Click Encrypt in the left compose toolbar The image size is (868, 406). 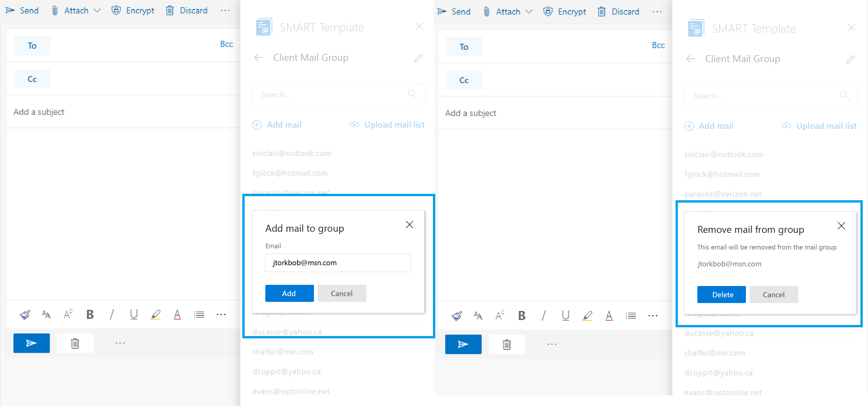pyautogui.click(x=133, y=10)
